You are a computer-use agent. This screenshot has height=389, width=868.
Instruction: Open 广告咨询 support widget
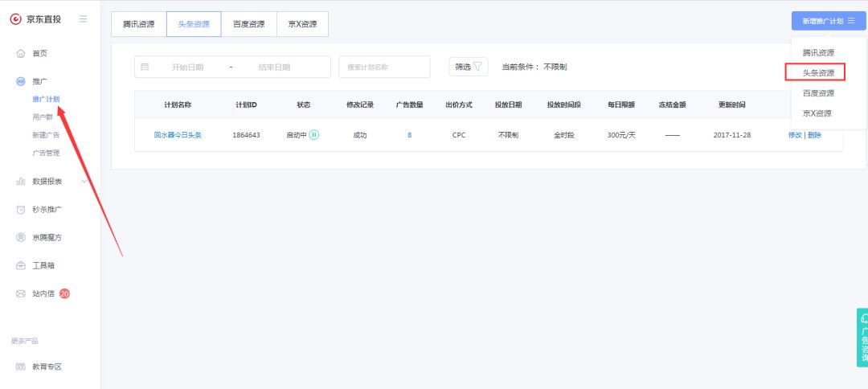pyautogui.click(x=862, y=337)
